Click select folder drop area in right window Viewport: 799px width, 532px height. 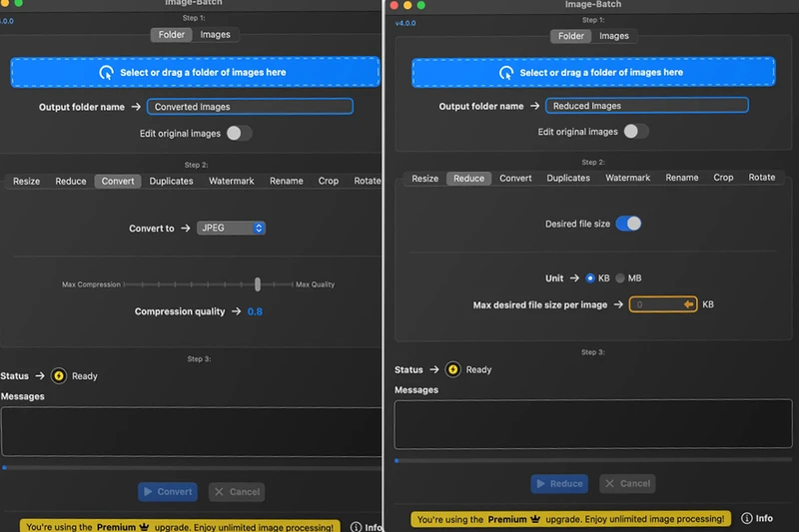pos(593,72)
